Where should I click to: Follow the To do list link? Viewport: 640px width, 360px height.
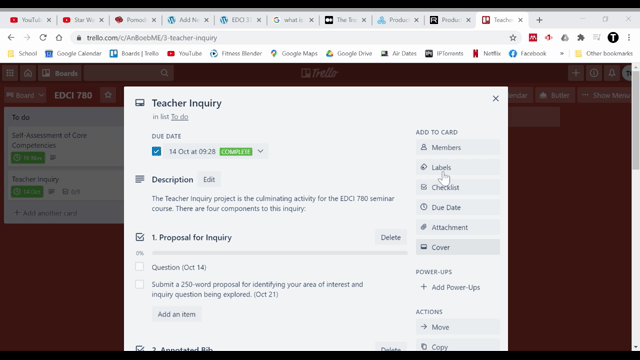(x=180, y=117)
